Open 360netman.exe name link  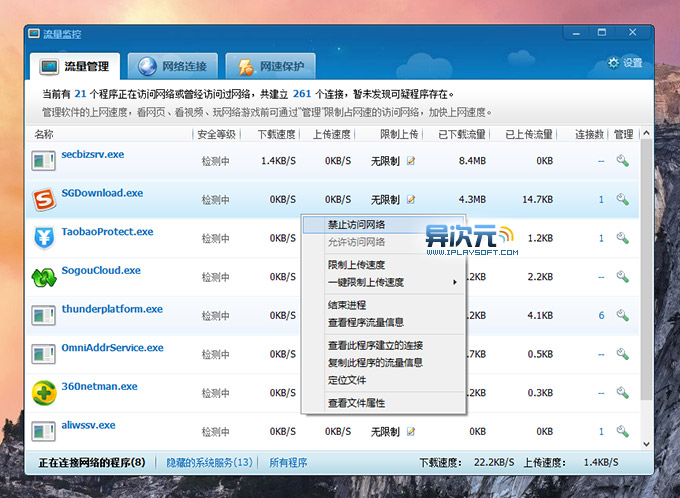(100, 386)
